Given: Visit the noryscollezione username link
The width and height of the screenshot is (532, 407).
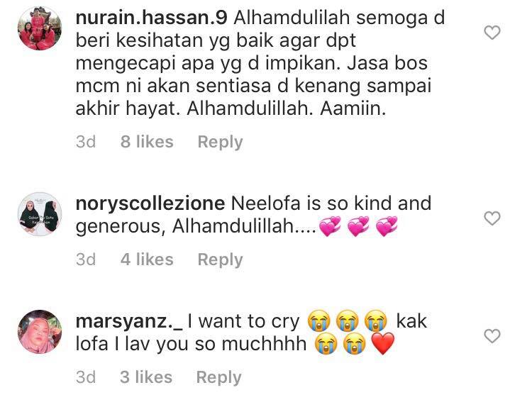Looking at the screenshot, I should pos(150,203).
